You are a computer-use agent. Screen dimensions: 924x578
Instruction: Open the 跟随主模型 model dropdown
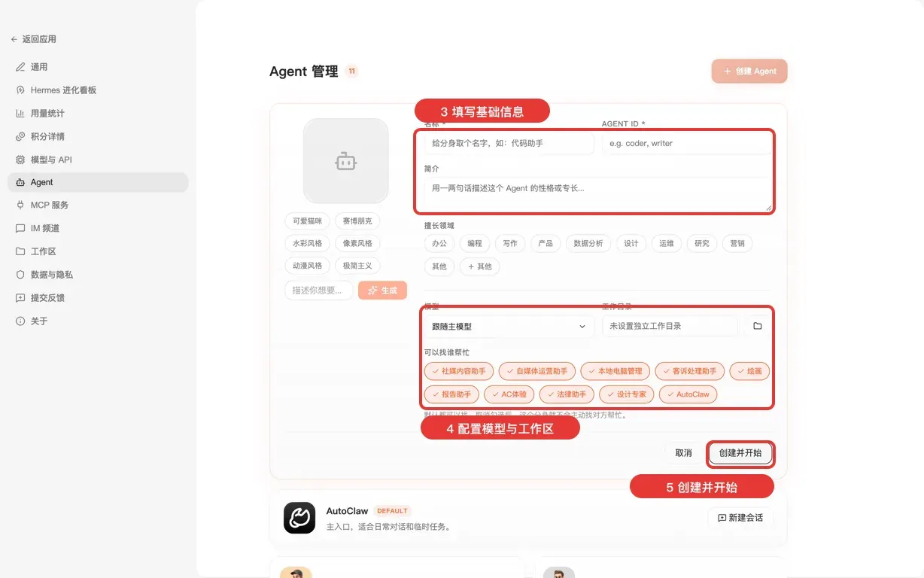(x=509, y=327)
